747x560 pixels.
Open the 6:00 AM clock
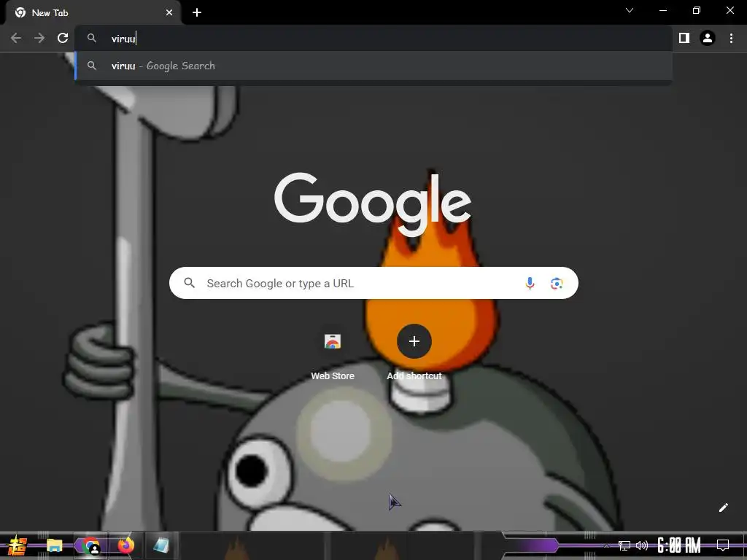click(x=679, y=545)
